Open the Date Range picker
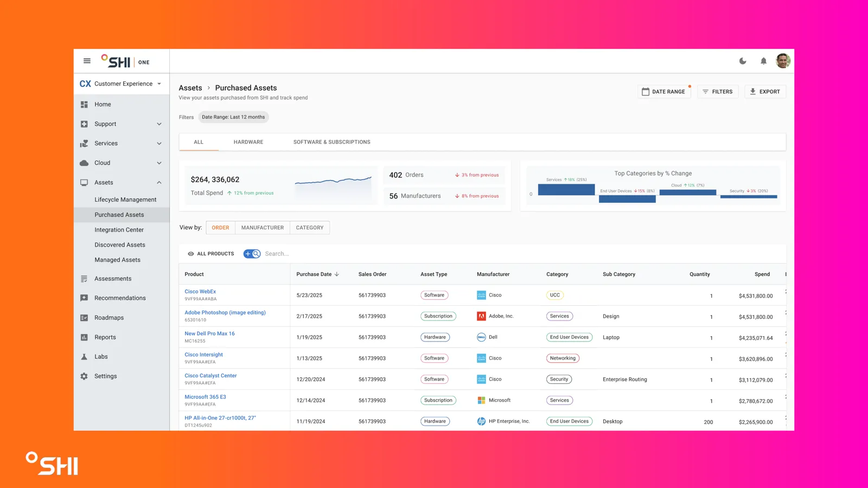Image resolution: width=868 pixels, height=488 pixels. [664, 92]
